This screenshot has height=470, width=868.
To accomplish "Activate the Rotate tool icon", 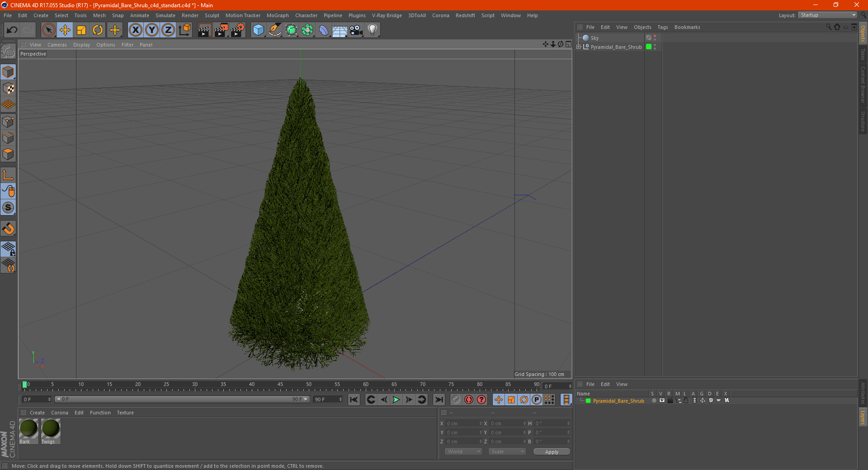I will click(x=98, y=30).
